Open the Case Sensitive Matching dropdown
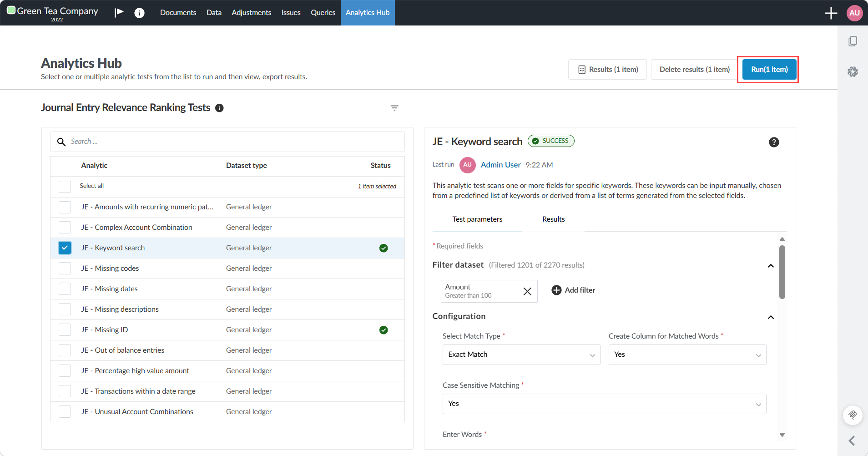 click(x=604, y=404)
